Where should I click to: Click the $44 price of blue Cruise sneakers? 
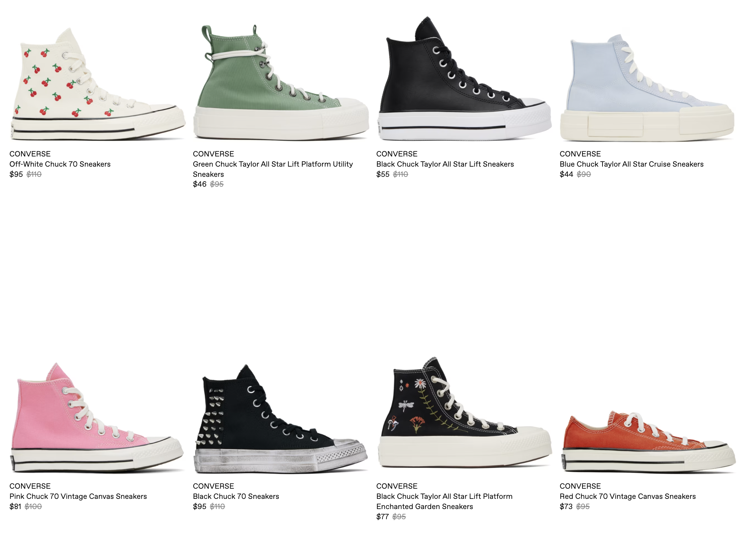(x=566, y=174)
